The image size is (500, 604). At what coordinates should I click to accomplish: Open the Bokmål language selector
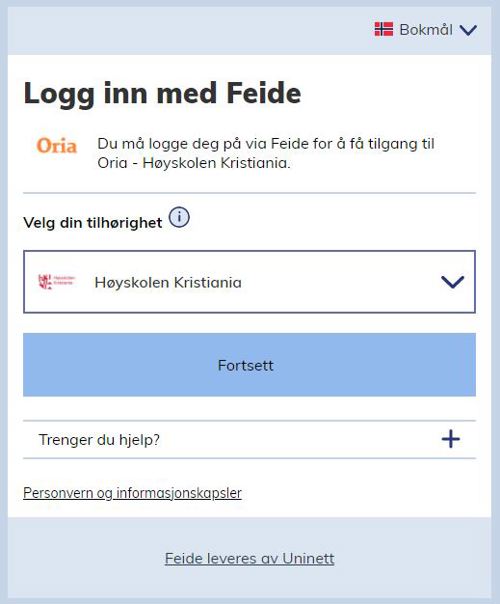point(426,30)
